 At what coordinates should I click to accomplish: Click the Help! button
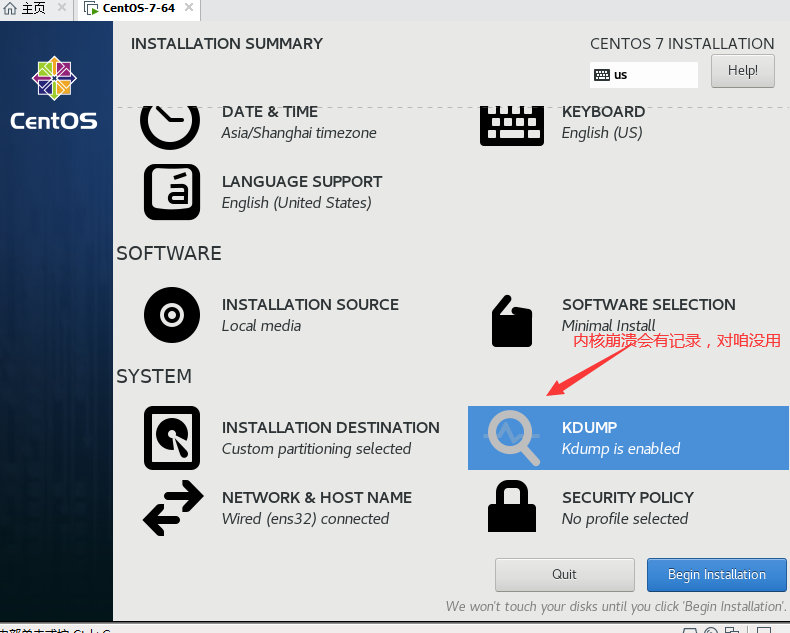tap(743, 71)
